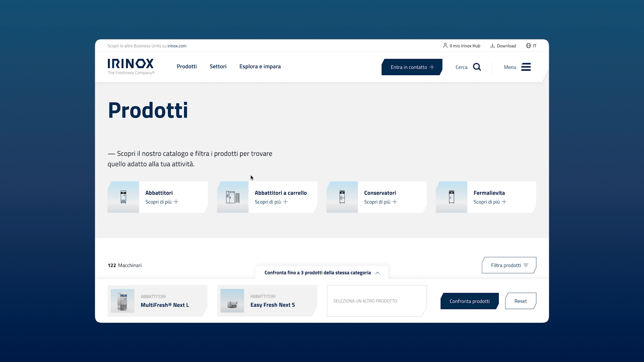
Task: Click the Conservatori category machine icon
Action: 342,197
